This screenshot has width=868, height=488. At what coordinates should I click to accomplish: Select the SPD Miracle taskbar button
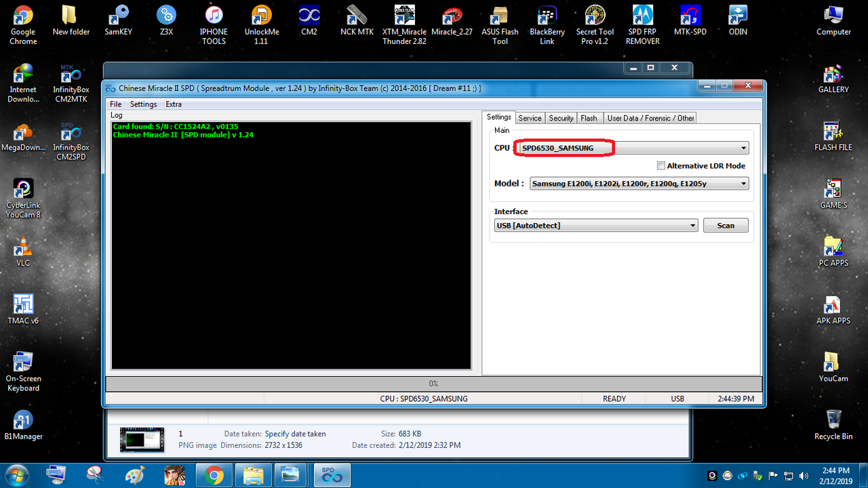pos(332,476)
